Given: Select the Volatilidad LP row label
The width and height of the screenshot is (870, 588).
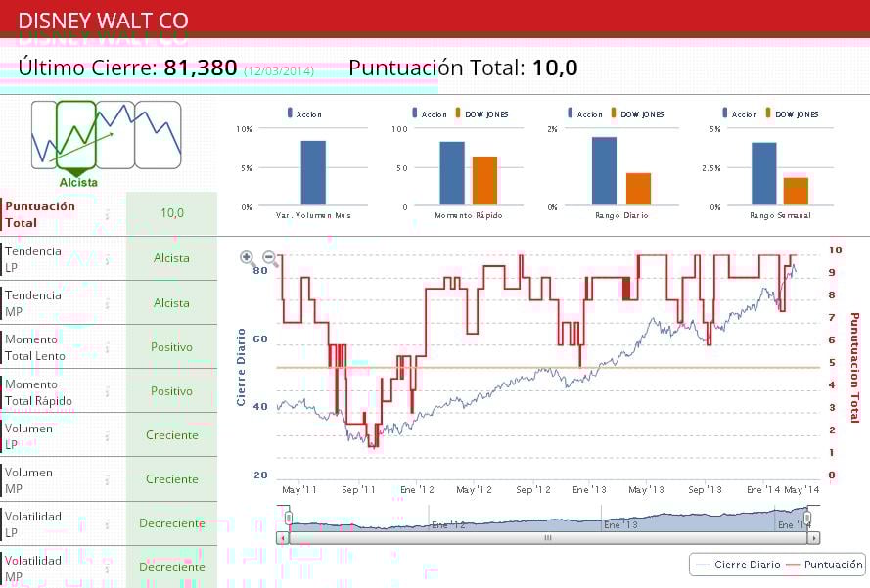Looking at the screenshot, I should point(33,524).
